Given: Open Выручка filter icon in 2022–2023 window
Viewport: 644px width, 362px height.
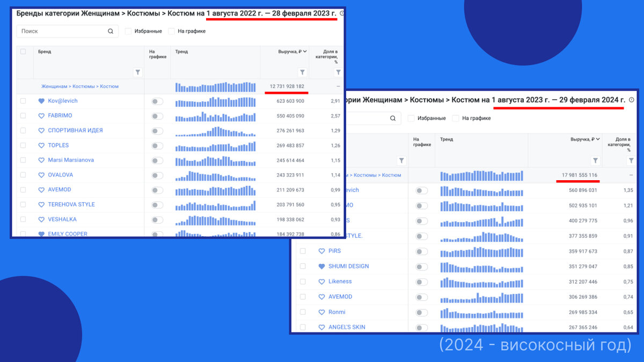Looking at the screenshot, I should (x=302, y=72).
